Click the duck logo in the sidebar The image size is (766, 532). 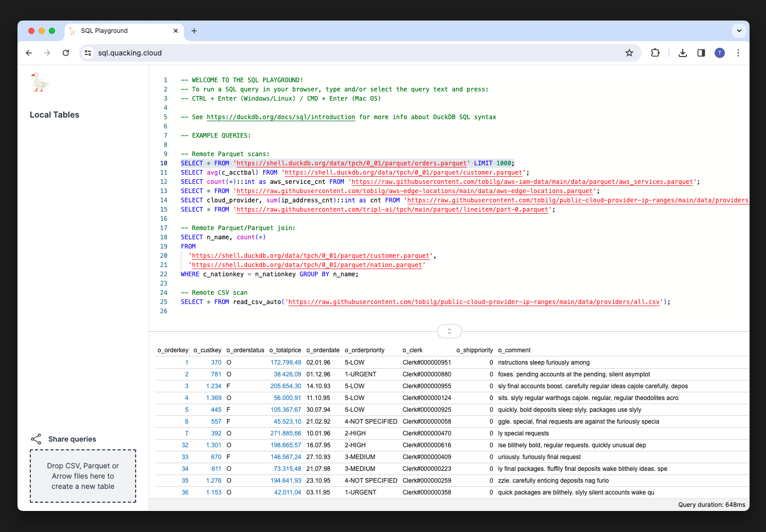(40, 82)
